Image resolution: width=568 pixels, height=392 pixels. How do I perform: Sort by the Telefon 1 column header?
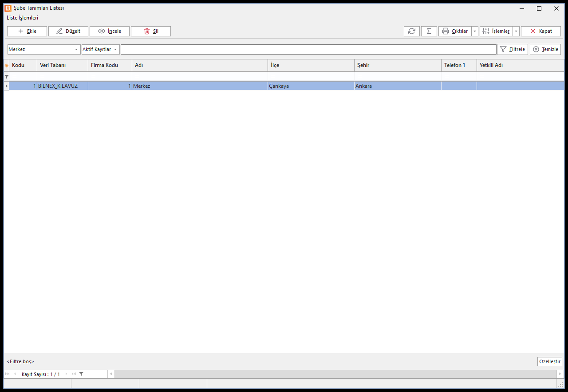tap(459, 66)
